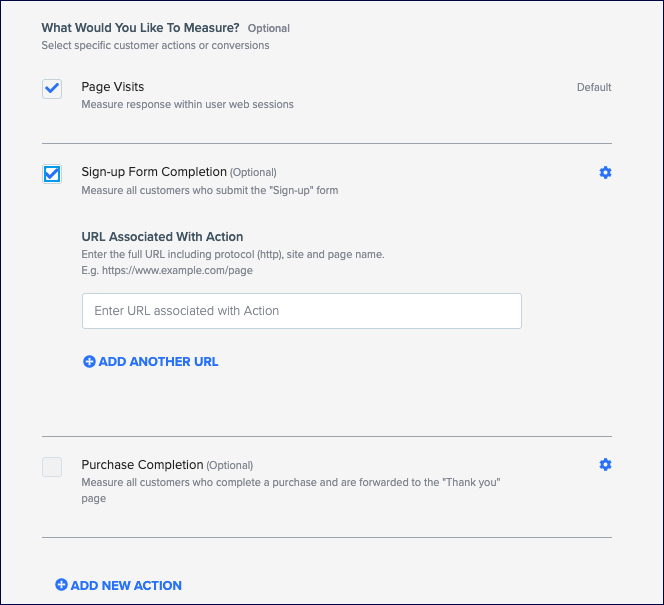Click 'Measure all customers who submit the Sign-up form' text

pos(210,191)
